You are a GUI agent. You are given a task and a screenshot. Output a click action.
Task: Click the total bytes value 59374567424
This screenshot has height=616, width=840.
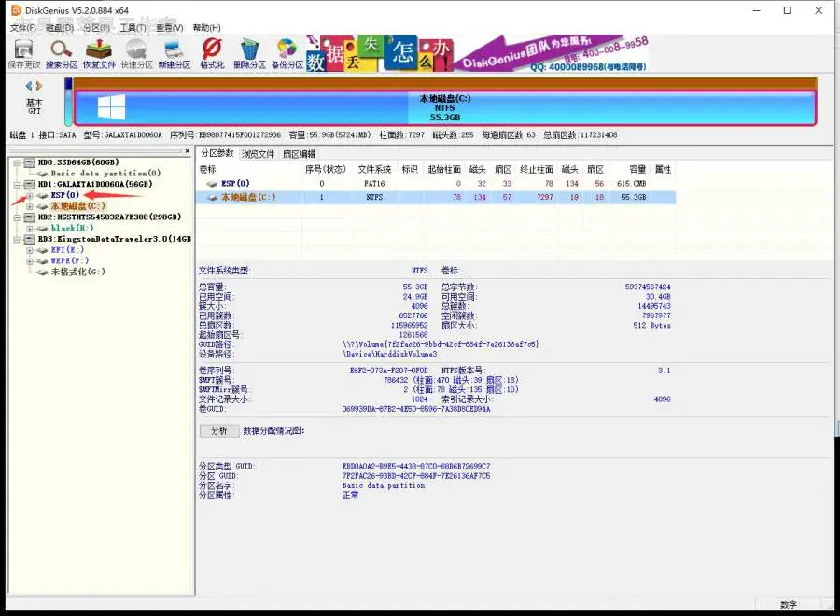(647, 287)
